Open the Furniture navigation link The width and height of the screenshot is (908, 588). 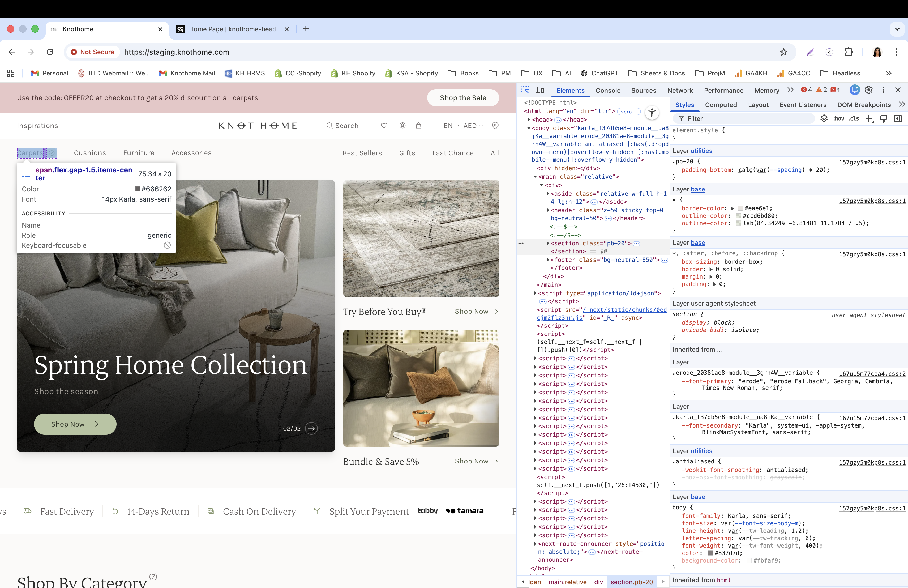tap(139, 153)
